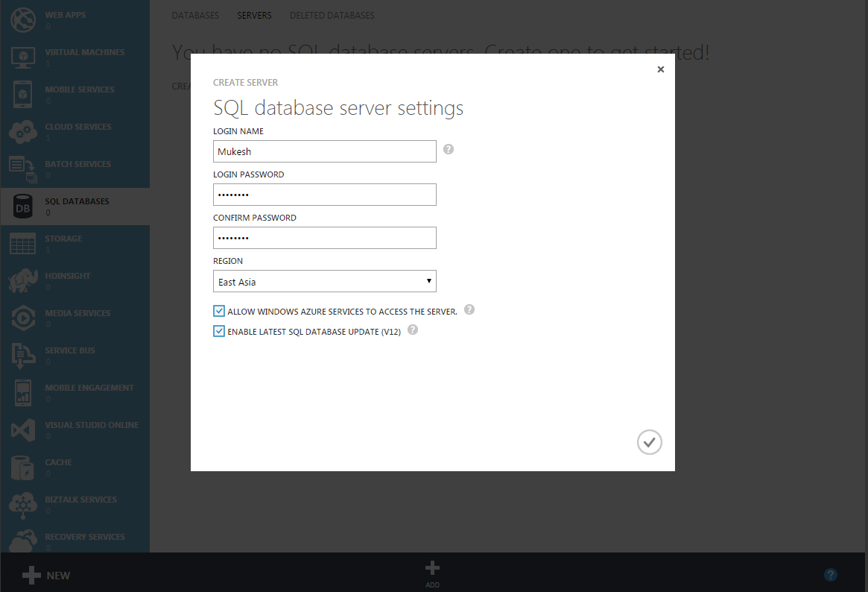Open the Mobile Services phone icon
The width and height of the screenshot is (868, 592).
(22, 94)
